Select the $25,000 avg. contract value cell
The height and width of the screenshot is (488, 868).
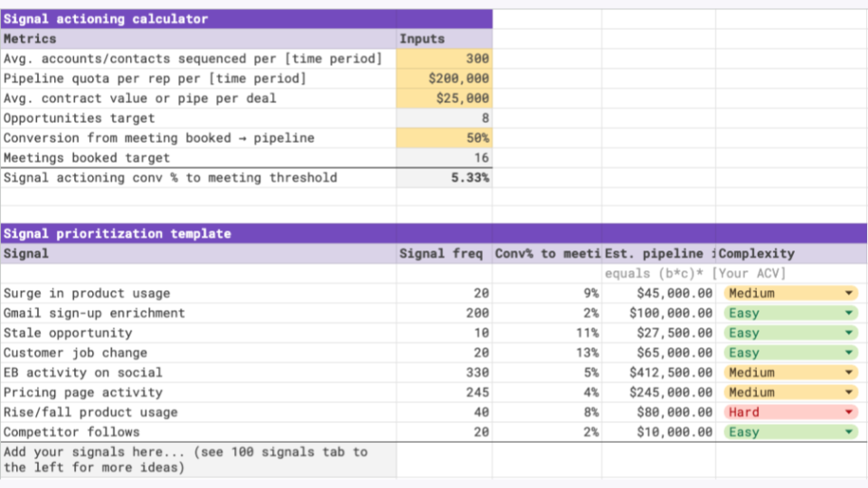pos(444,99)
